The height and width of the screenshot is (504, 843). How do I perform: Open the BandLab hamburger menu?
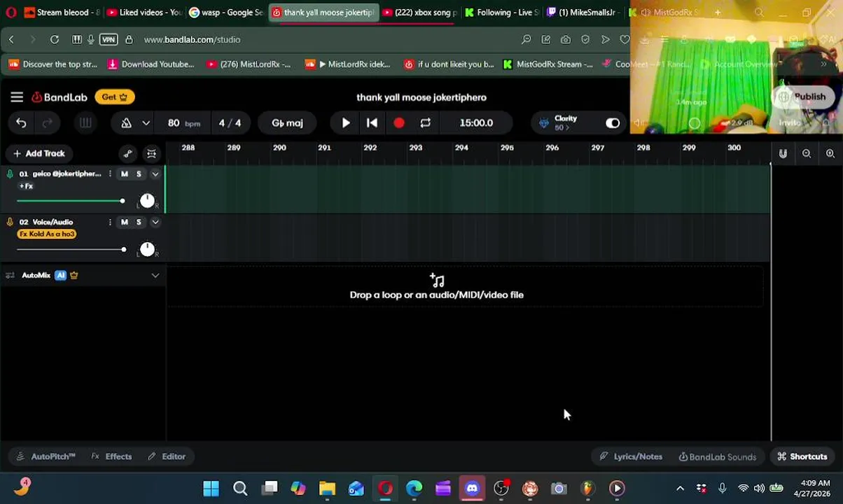point(17,97)
